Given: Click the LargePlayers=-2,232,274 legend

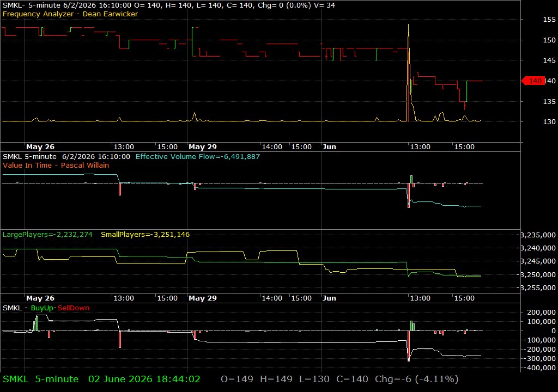Looking at the screenshot, I should click(47, 235).
